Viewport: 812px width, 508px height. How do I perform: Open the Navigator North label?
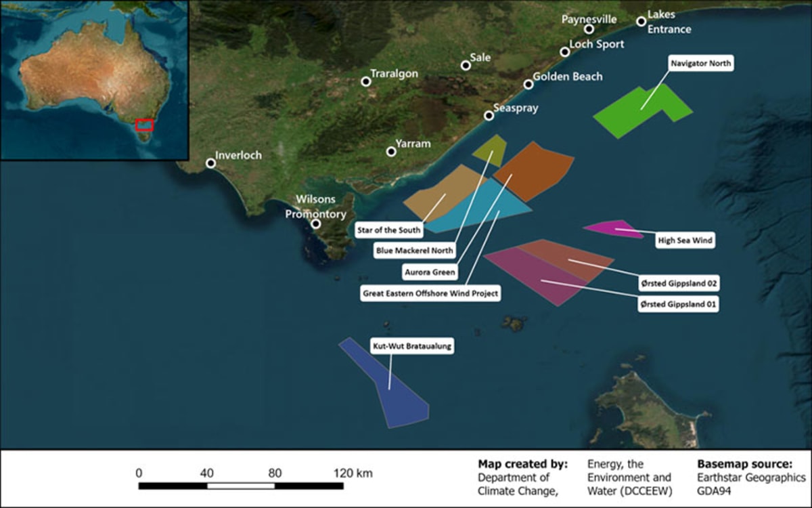(x=700, y=63)
